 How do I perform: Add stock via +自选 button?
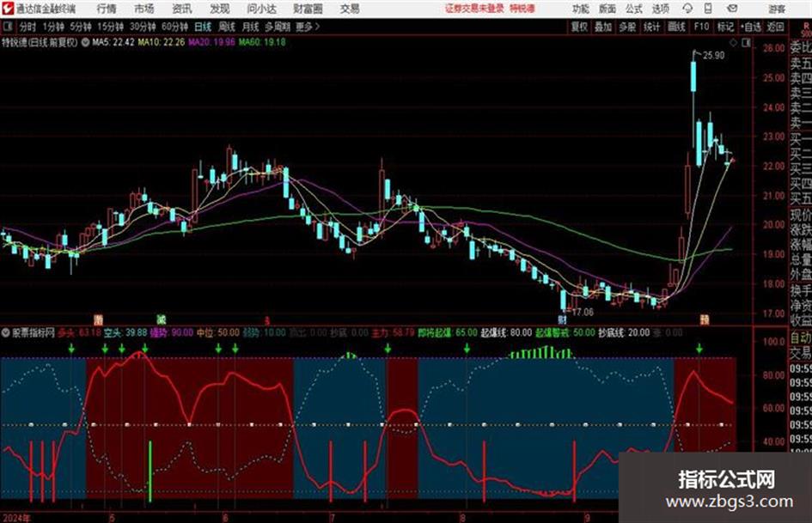751,27
